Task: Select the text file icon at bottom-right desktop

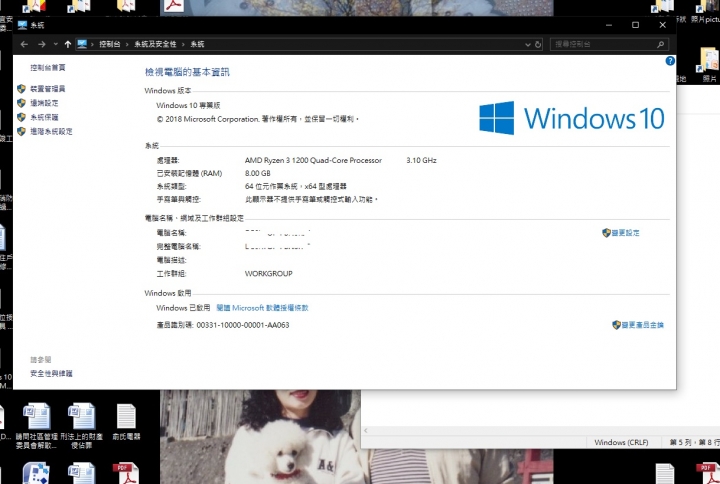Action: (664, 473)
